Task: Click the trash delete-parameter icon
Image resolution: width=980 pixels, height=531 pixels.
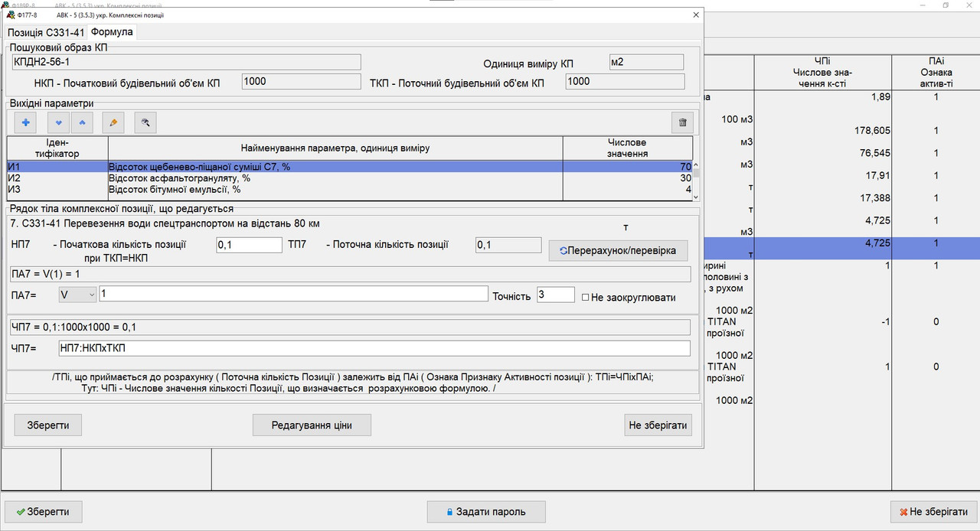Action: point(682,122)
